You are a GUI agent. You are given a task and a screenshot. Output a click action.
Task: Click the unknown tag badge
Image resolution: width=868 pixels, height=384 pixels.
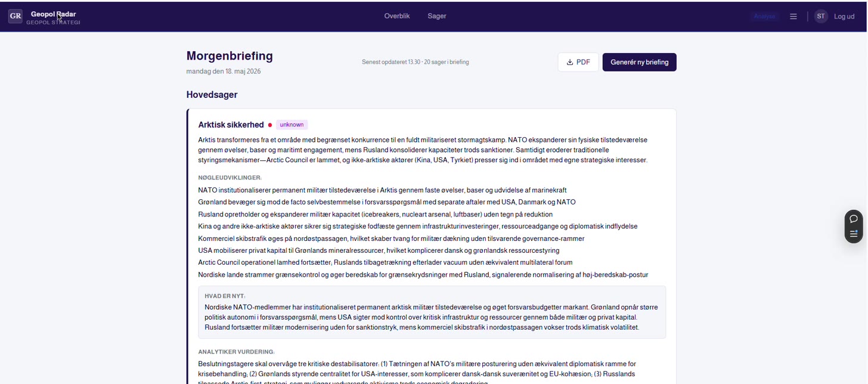(x=292, y=125)
